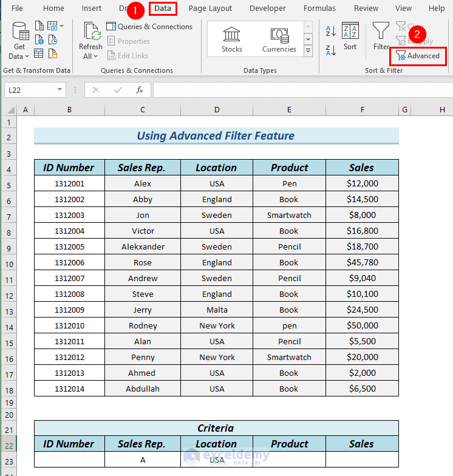
Task: Open Queries & Connections pane
Action: (x=149, y=27)
